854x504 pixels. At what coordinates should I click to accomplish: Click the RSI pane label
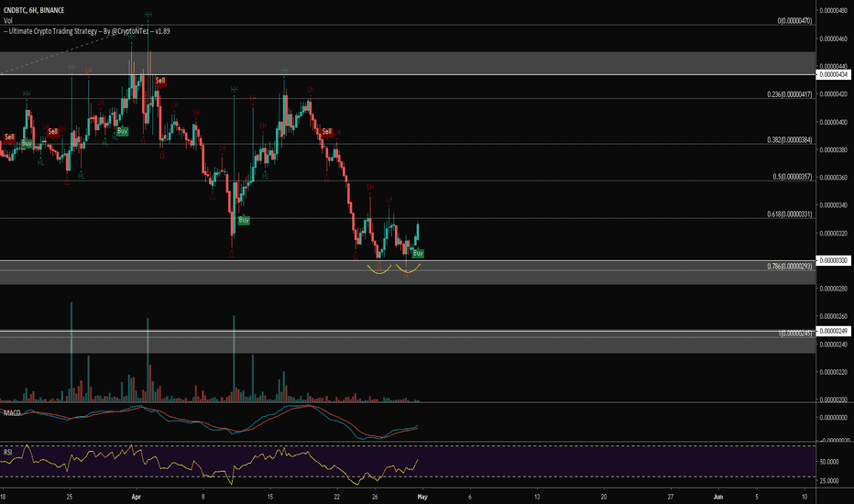[7, 453]
